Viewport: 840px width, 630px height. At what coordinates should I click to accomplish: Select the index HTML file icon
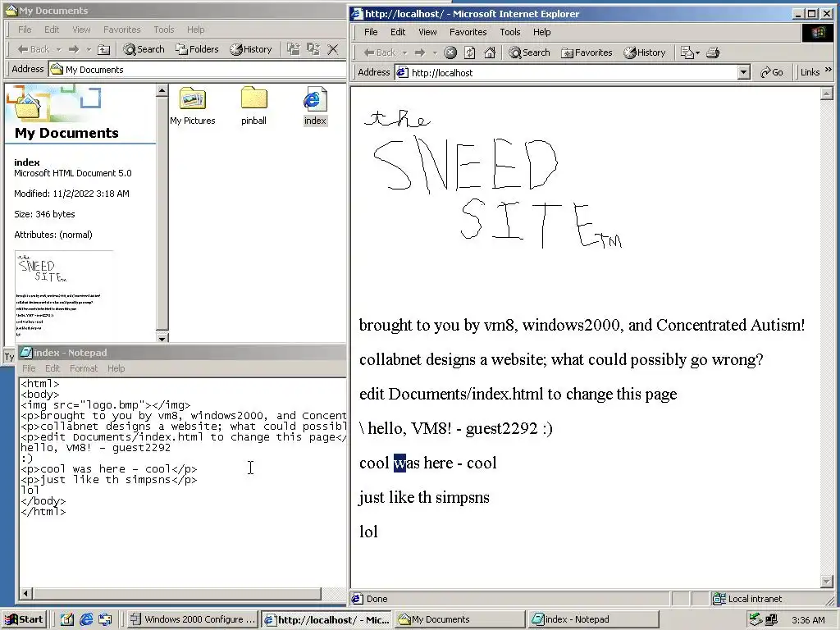[x=315, y=106]
